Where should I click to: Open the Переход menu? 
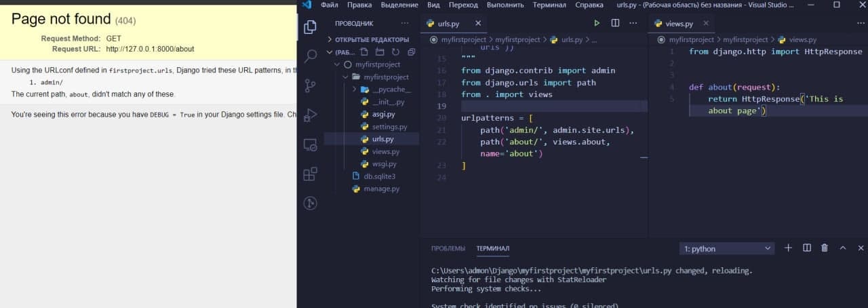pos(463,5)
